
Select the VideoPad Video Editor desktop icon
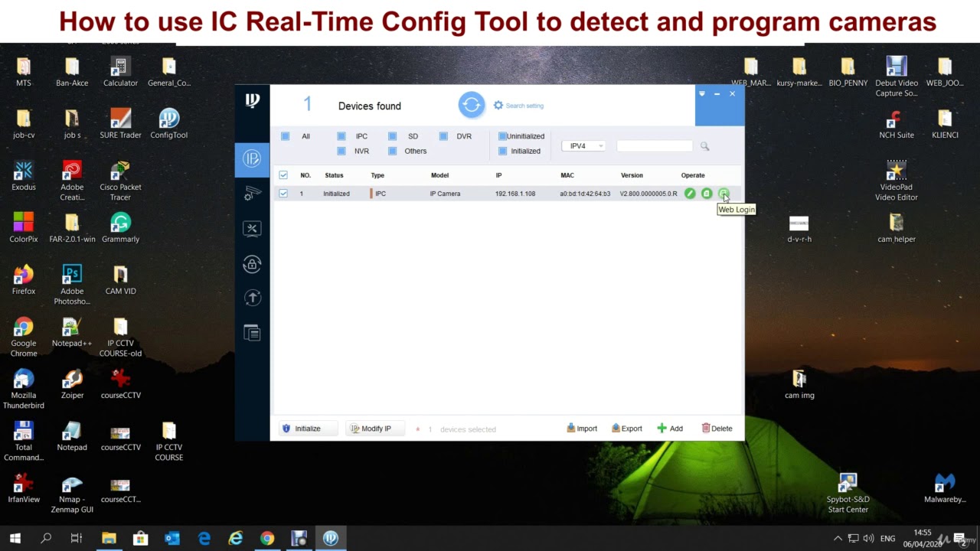[x=897, y=181]
